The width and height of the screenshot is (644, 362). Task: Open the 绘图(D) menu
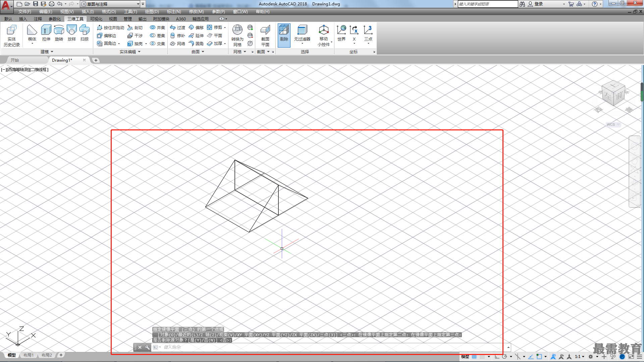click(152, 12)
